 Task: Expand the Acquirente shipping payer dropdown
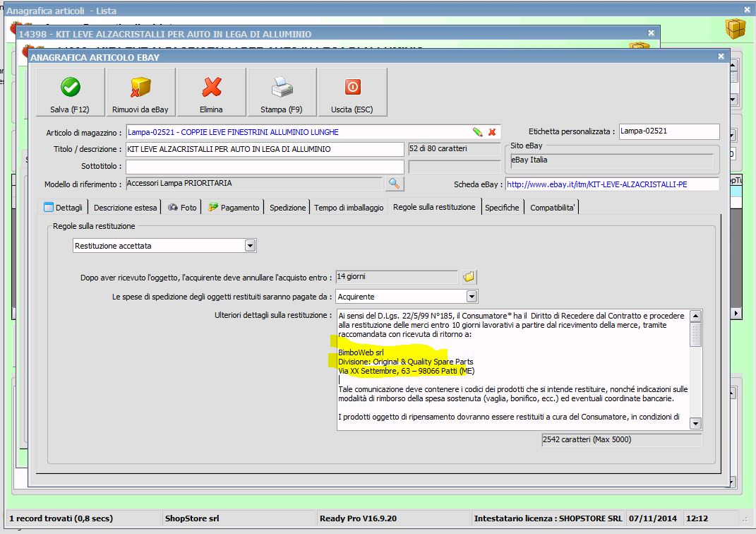coord(472,296)
